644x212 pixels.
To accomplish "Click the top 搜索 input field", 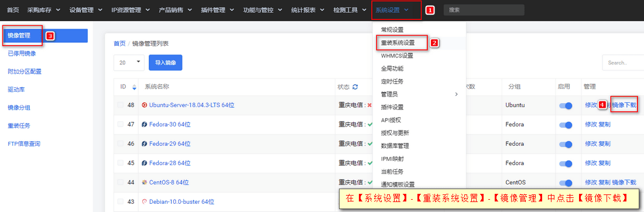I will (x=484, y=10).
